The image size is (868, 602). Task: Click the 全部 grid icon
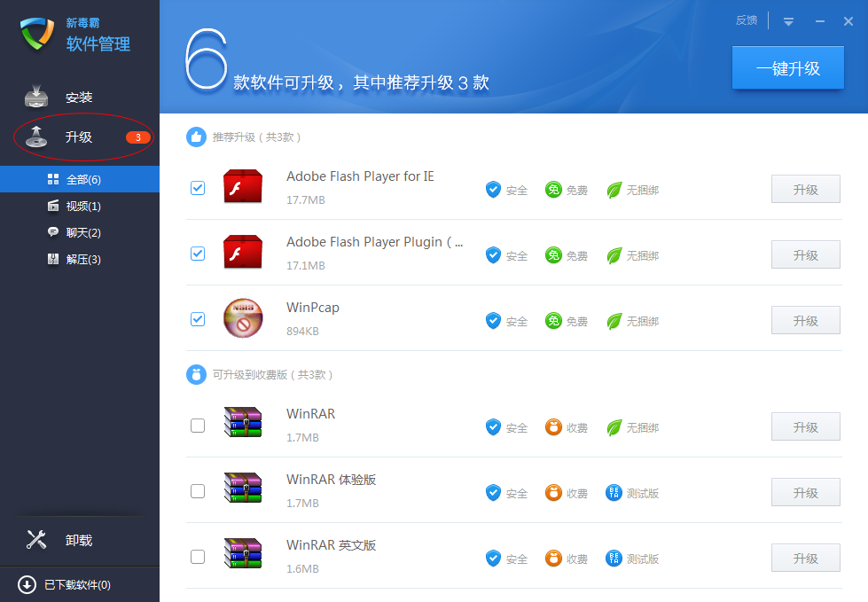53,179
